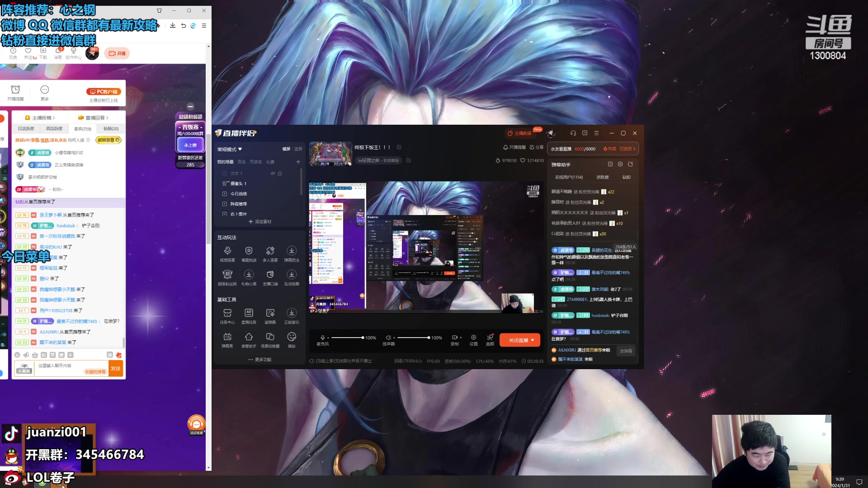Switch to 活跃度 tab in 弹幕助手
This screenshot has width=868, height=488.
tap(602, 177)
